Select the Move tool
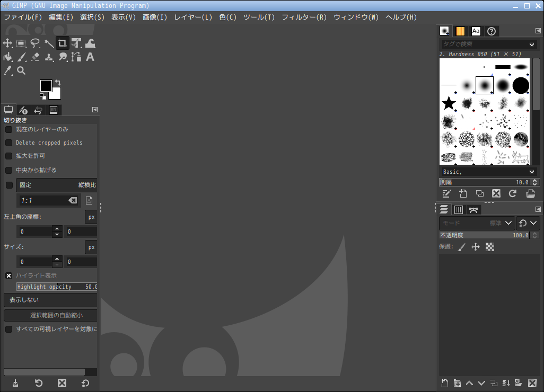Viewport: 544px width, 392px height. [x=7, y=43]
